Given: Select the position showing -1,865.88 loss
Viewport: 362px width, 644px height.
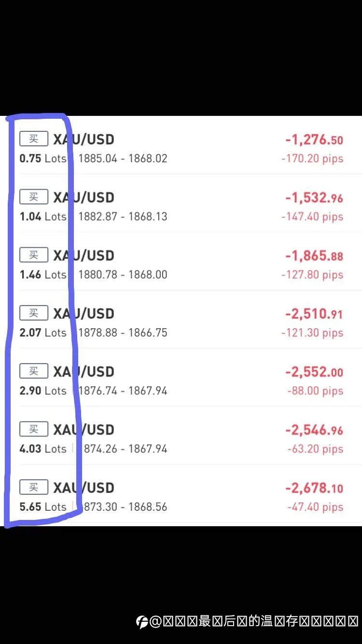Looking at the screenshot, I should click(181, 261).
